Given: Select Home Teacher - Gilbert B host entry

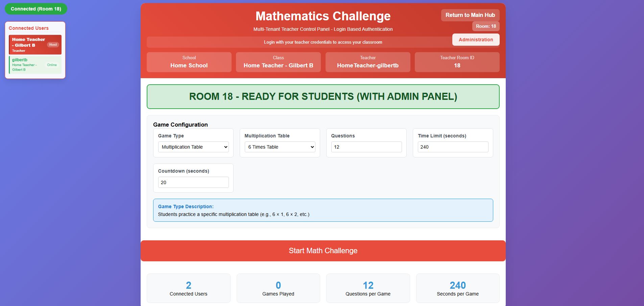Looking at the screenshot, I should (35, 45).
